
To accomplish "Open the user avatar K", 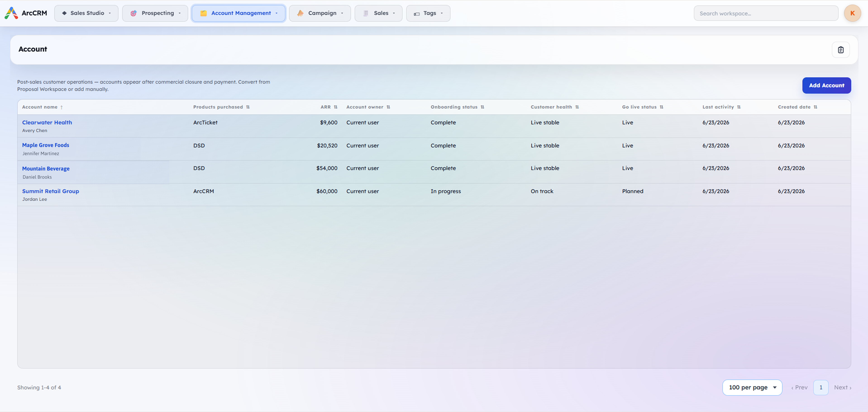I will pyautogui.click(x=852, y=13).
